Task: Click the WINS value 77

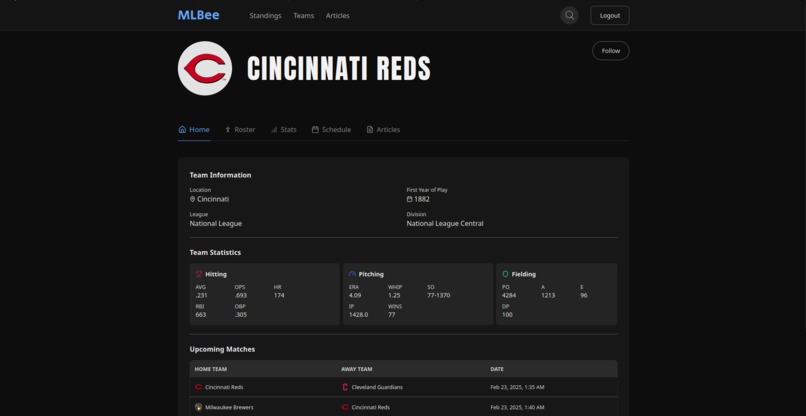Action: coord(392,315)
